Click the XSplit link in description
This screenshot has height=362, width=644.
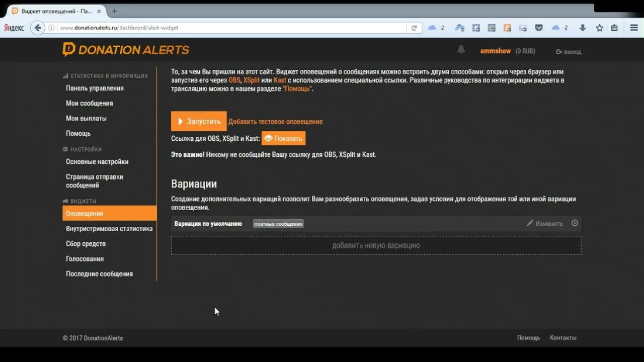coord(252,80)
